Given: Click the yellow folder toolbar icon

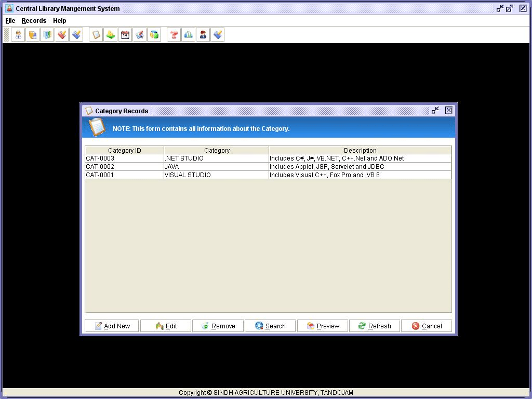Looking at the screenshot, I should 33,35.
